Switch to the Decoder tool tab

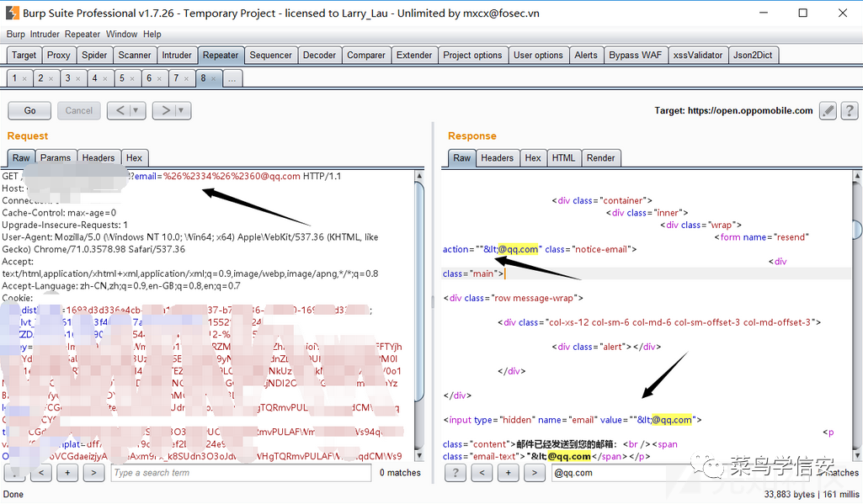point(319,55)
